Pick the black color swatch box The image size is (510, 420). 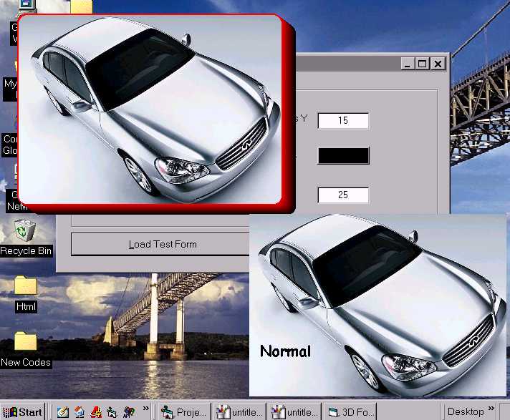click(x=343, y=155)
